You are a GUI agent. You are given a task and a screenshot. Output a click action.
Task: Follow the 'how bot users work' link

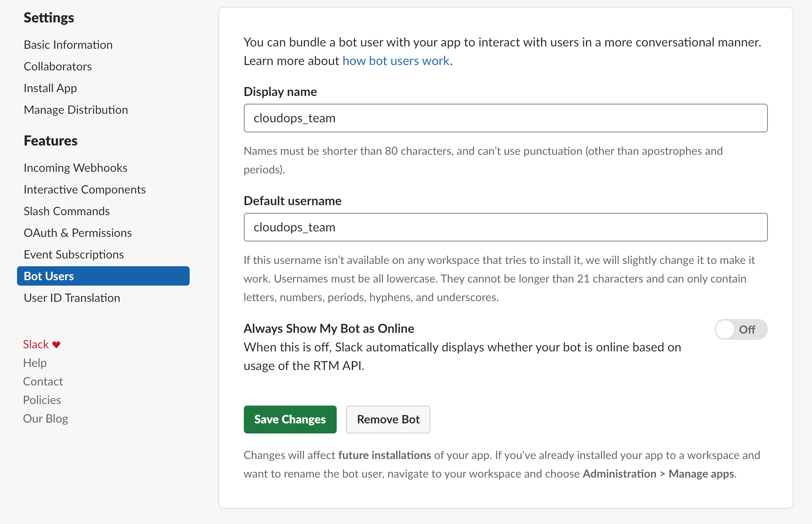[x=396, y=61]
